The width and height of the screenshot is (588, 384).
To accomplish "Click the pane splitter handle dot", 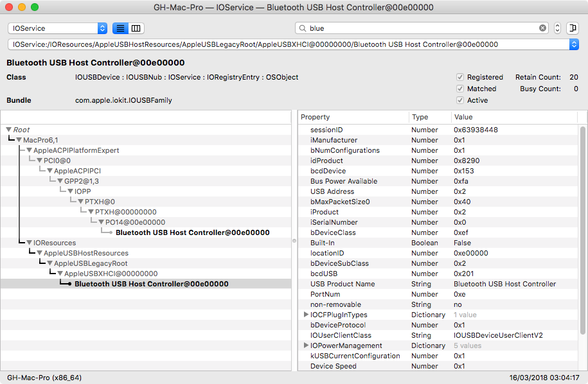I will pos(294,241).
